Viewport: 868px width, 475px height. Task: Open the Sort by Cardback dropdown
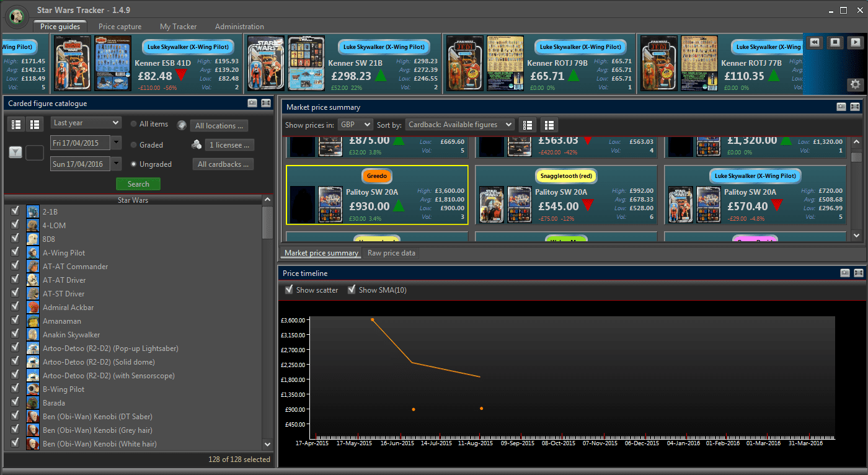[x=459, y=125]
